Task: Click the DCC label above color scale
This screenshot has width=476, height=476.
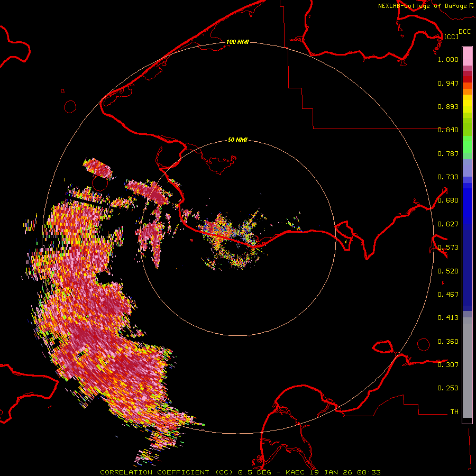Action: click(x=465, y=32)
